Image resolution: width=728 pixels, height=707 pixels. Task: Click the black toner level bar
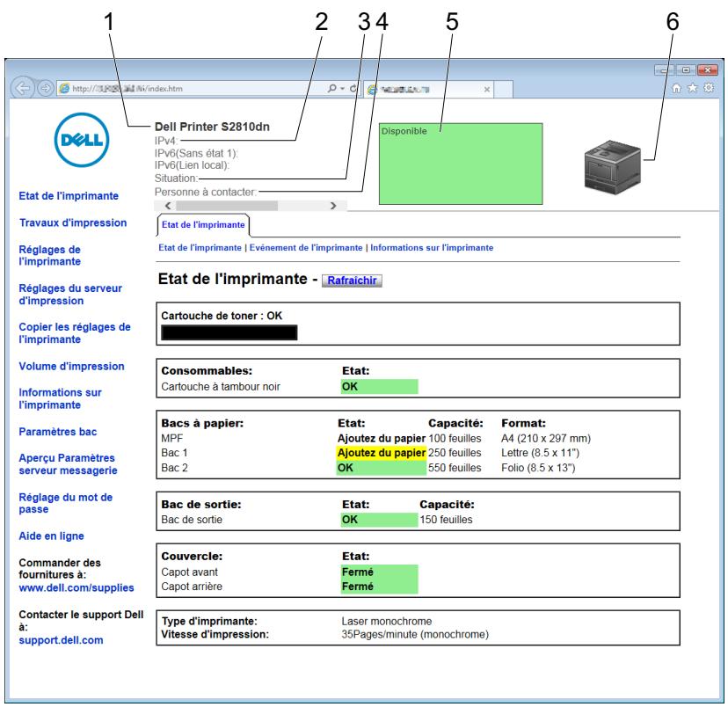click(x=229, y=332)
